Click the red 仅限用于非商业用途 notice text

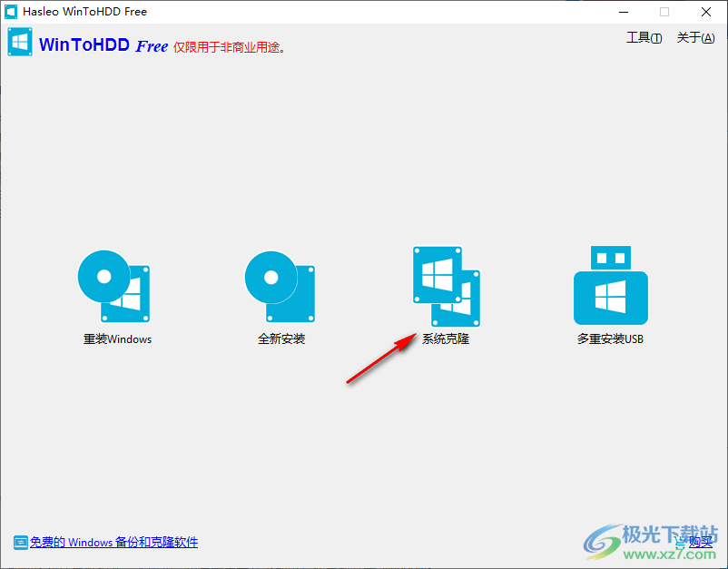[230, 47]
